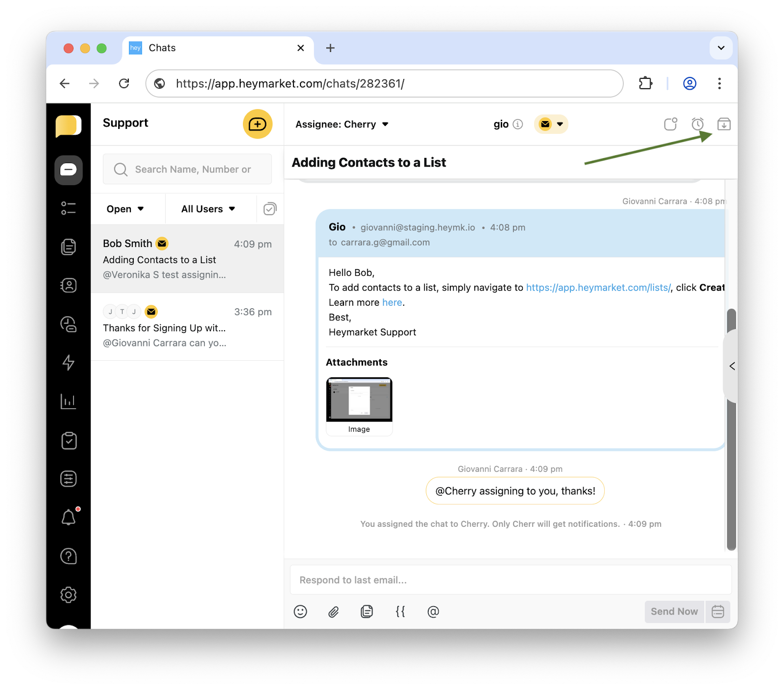
Task: Open the form sliders sidebar icon
Action: pos(69,479)
